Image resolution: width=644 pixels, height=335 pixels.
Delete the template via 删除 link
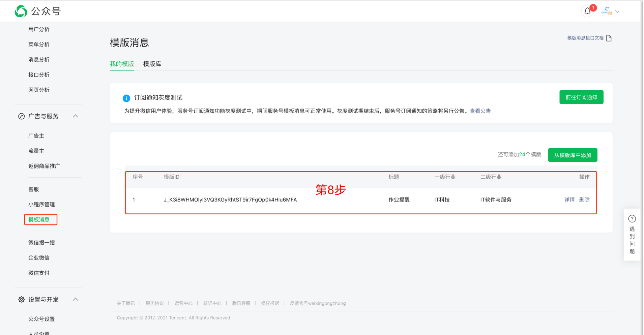[585, 200]
